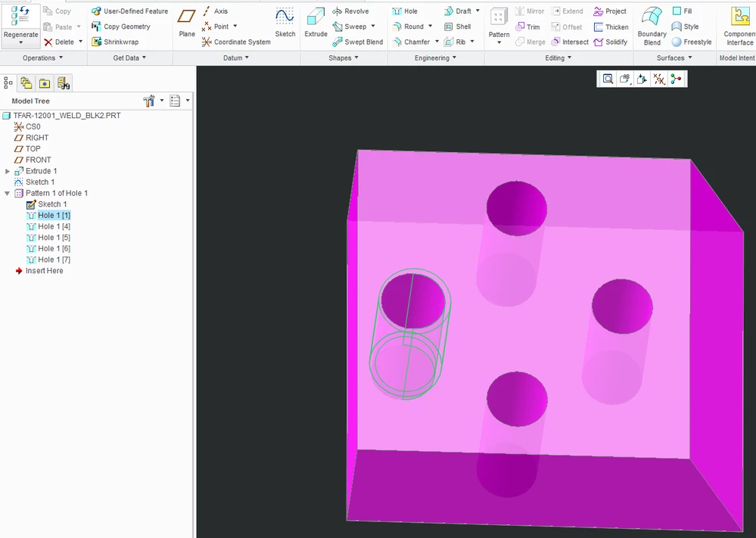Select the Boundary Blend tool
Screen dimensions: 756x538
(x=652, y=26)
